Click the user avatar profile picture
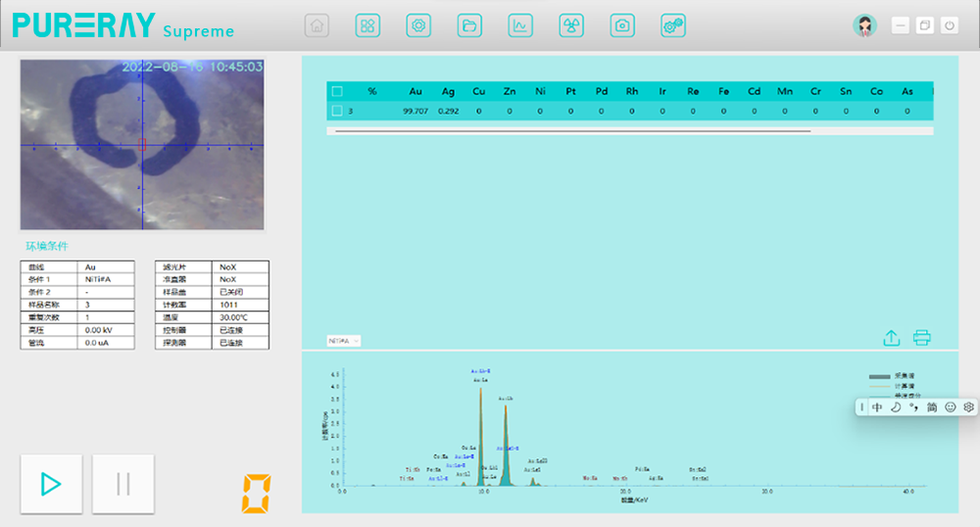Image resolution: width=980 pixels, height=527 pixels. pyautogui.click(x=864, y=26)
